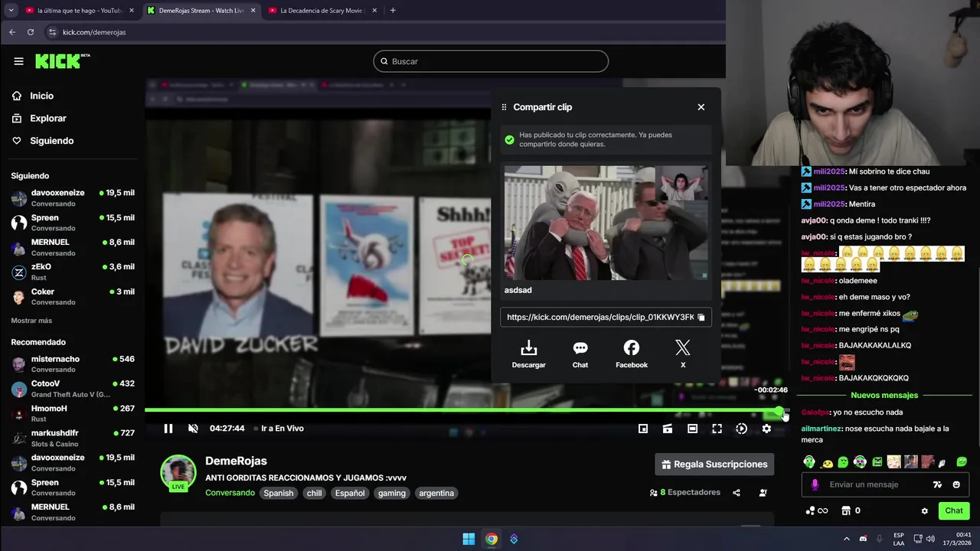This screenshot has width=980, height=551.
Task: Unmute the stream volume
Action: (193, 429)
